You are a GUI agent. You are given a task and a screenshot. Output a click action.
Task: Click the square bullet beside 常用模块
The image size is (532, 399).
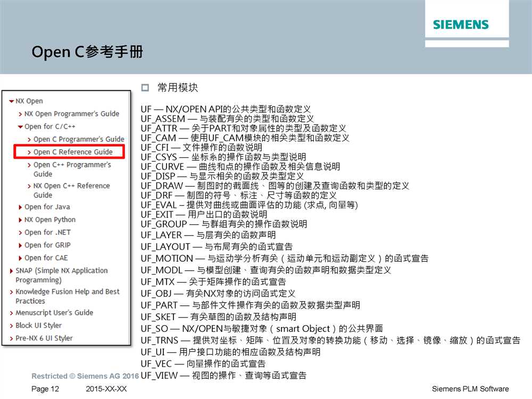pyautogui.click(x=145, y=88)
